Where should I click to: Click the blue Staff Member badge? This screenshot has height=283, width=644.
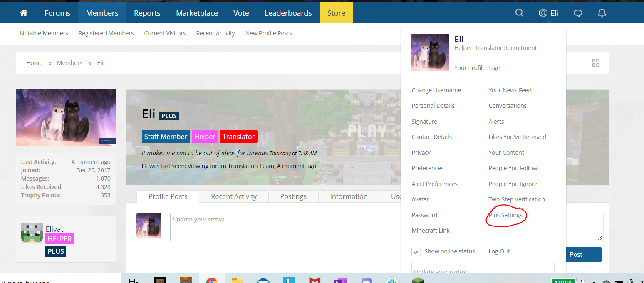click(x=166, y=137)
